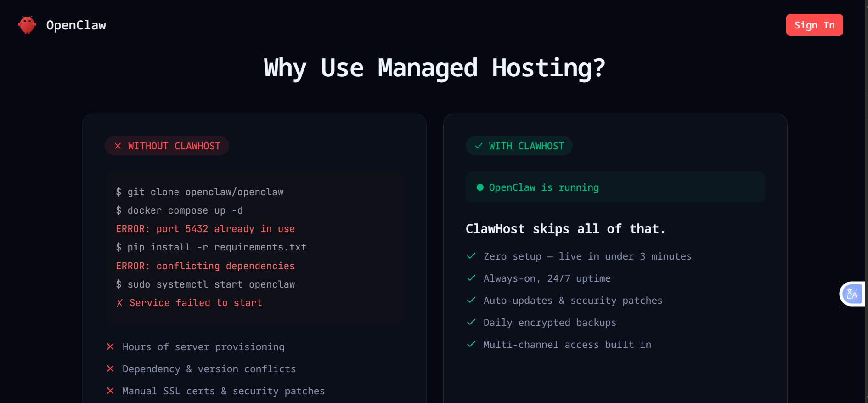
Task: Select '$ pip install -r requirements.txt' line
Action: coord(211,247)
